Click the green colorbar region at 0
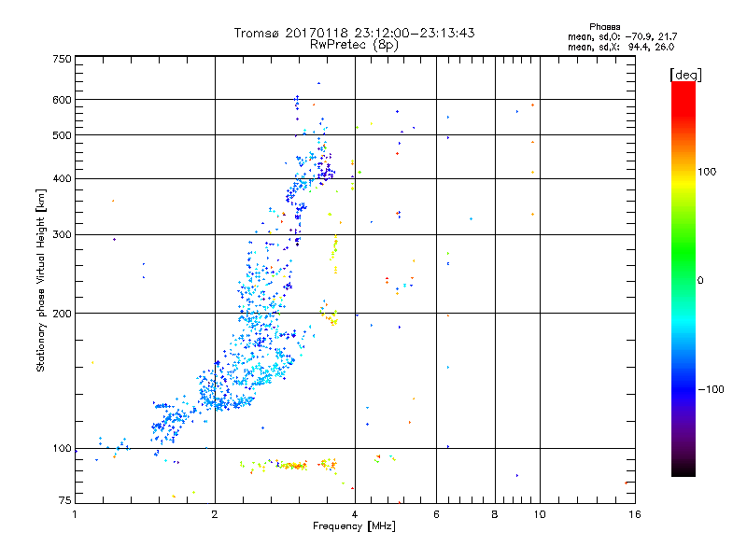This screenshot has width=747, height=560. click(x=684, y=281)
